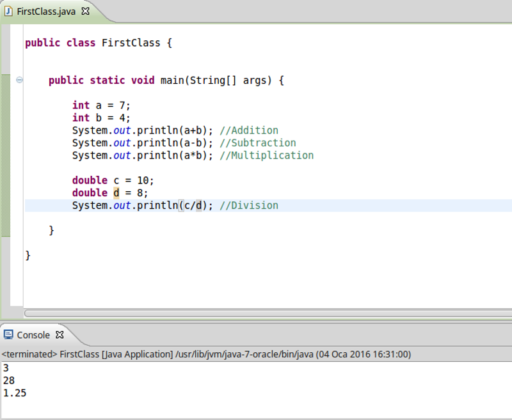This screenshot has height=420, width=512.
Task: Click the left vertical marker bar of the editor
Action: pyautogui.click(x=4, y=160)
